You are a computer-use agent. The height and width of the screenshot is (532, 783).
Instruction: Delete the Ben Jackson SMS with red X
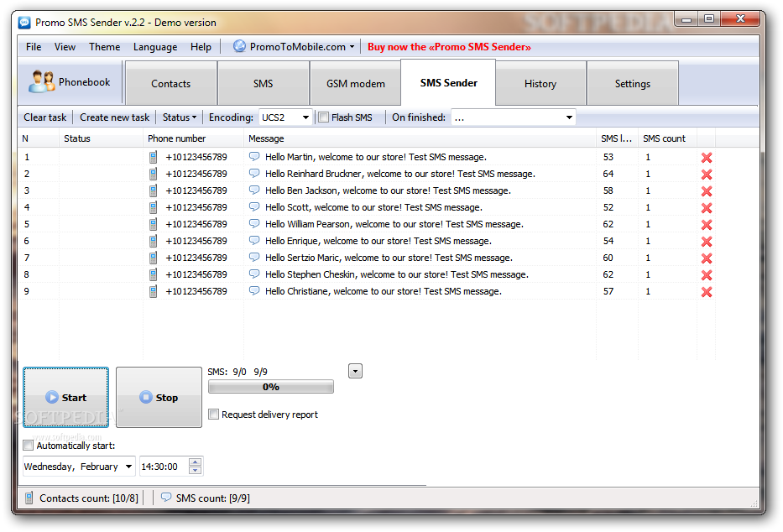(x=706, y=191)
